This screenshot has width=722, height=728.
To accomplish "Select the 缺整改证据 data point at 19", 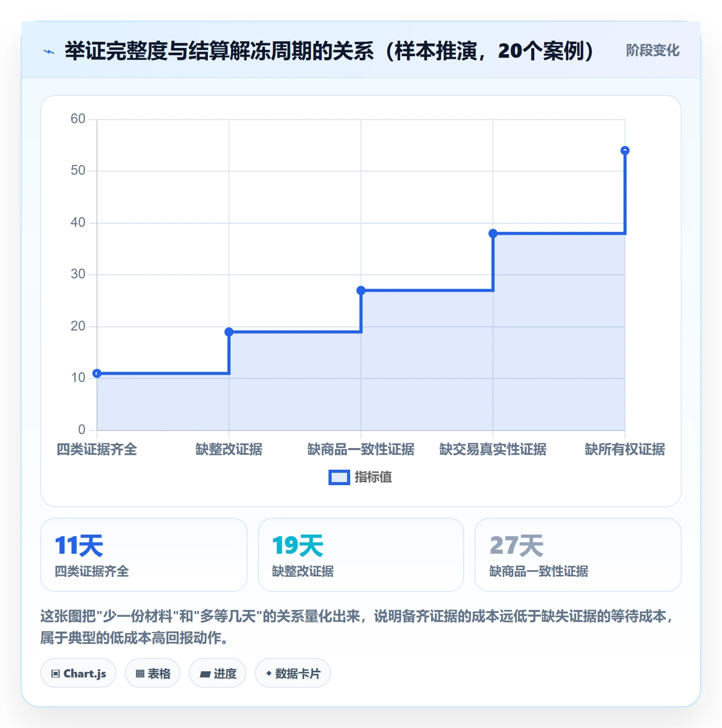I will tap(229, 332).
